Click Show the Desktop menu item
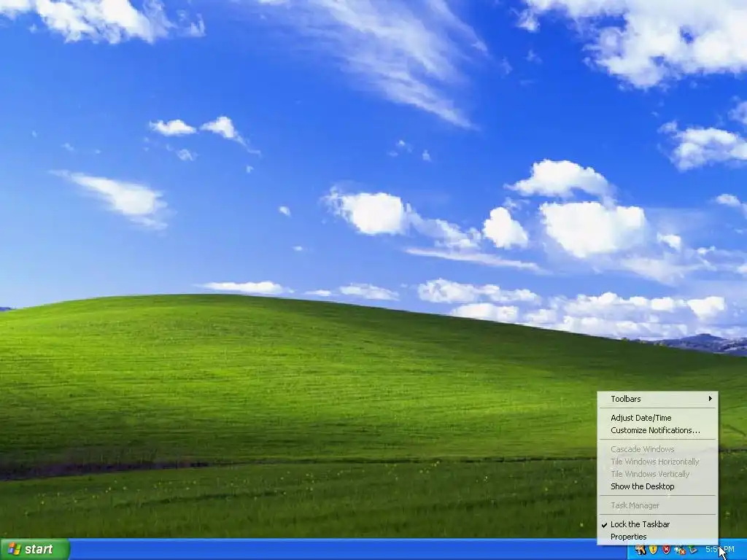Image resolution: width=747 pixels, height=560 pixels. pos(657,486)
